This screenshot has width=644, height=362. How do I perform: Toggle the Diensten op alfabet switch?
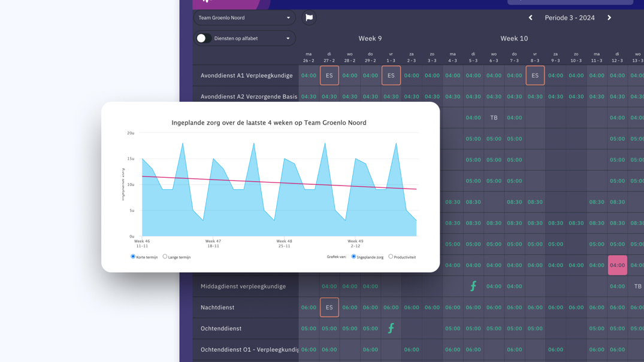click(202, 38)
